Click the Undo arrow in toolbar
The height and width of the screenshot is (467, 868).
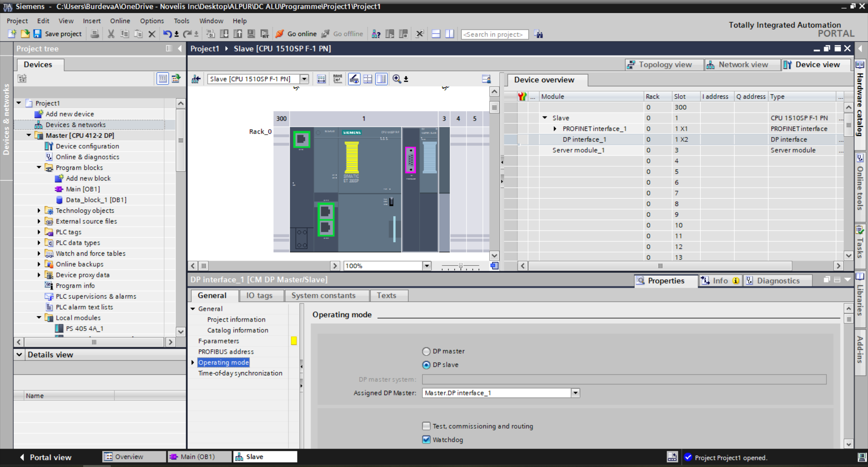coord(167,34)
